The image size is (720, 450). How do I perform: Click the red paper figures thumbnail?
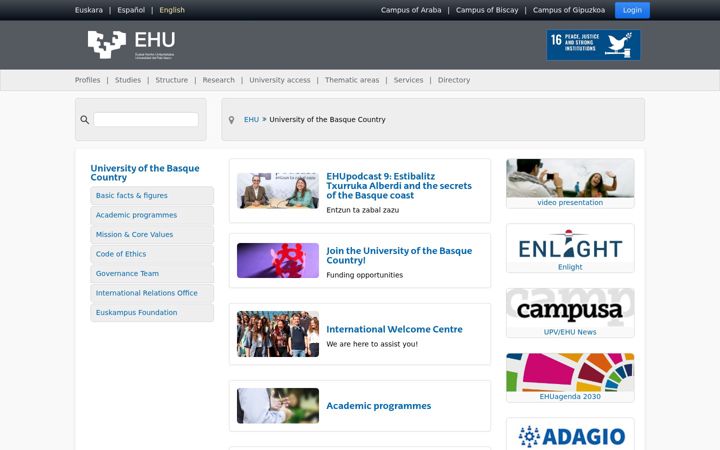(x=278, y=260)
